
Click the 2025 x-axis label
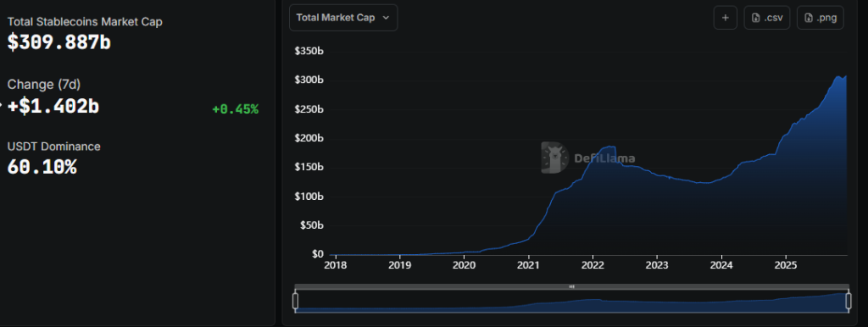tap(786, 265)
